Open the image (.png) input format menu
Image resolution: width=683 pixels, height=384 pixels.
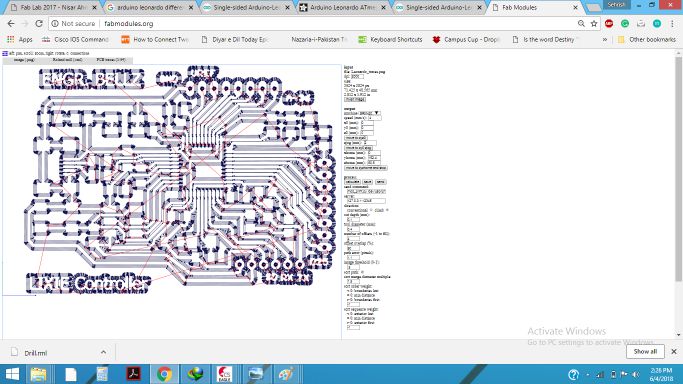[24, 60]
